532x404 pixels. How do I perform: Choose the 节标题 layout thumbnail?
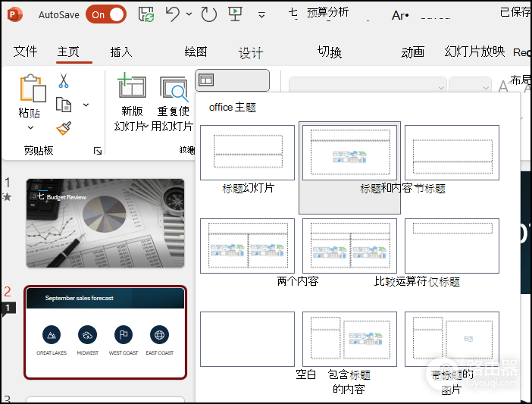(452, 152)
